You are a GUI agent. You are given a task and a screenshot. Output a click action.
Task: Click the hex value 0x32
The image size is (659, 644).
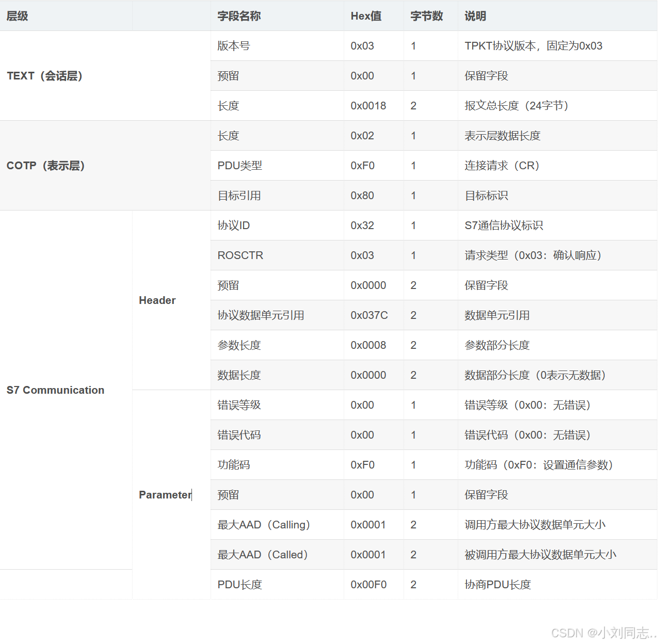click(x=362, y=226)
